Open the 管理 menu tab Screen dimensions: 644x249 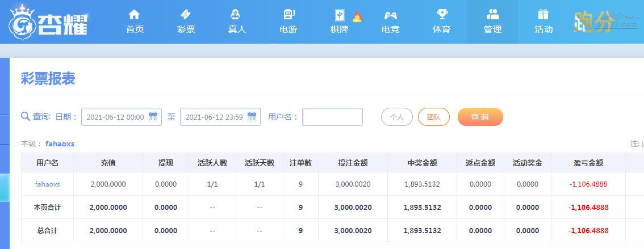(x=492, y=22)
